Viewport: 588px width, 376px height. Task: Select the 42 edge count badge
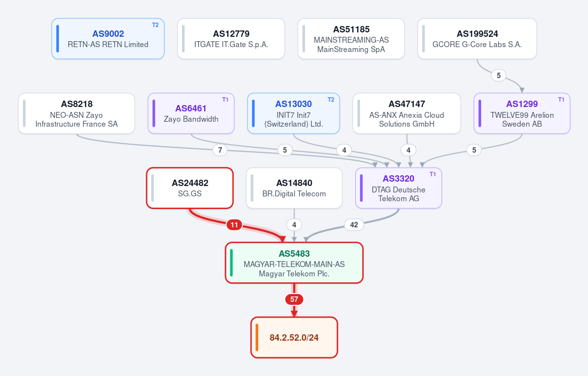point(354,225)
